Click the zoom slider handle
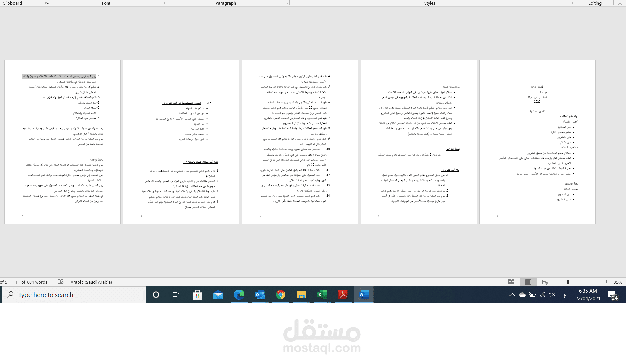 pyautogui.click(x=568, y=282)
